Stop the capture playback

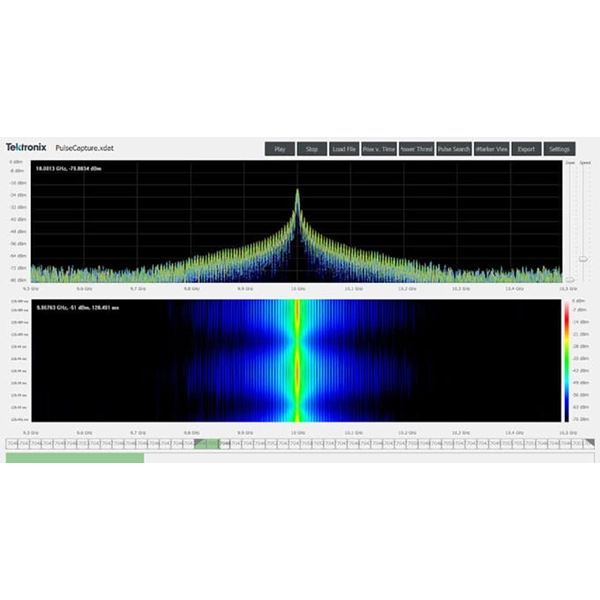(312, 149)
